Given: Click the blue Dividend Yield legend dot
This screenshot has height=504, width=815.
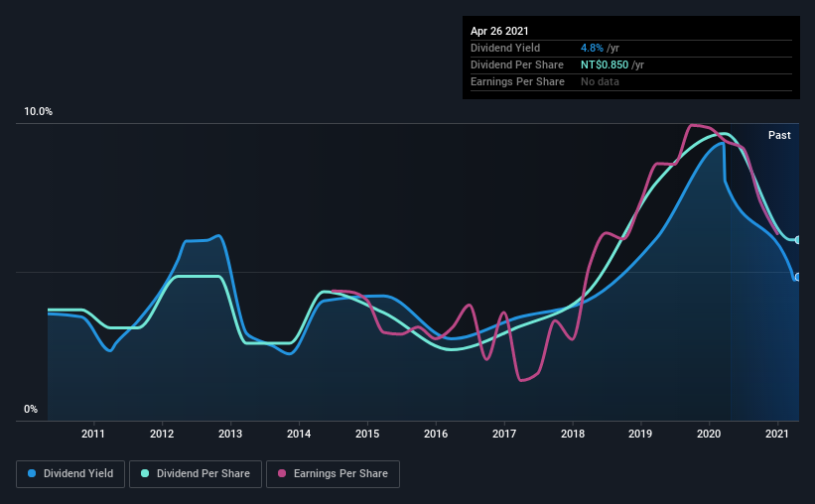Looking at the screenshot, I should click(32, 473).
